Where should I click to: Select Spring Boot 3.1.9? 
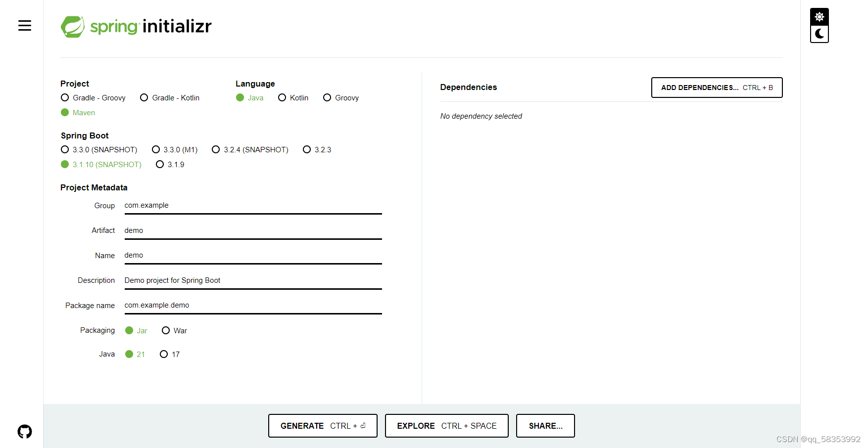[x=170, y=165]
